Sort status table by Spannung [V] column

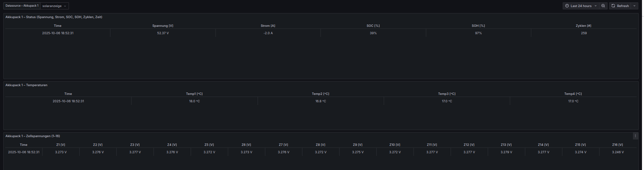163,26
